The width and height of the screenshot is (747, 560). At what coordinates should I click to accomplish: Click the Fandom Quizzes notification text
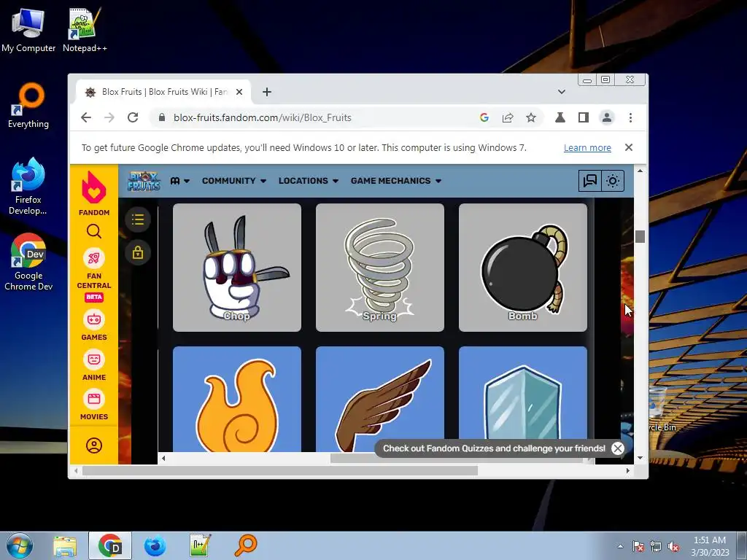point(494,448)
